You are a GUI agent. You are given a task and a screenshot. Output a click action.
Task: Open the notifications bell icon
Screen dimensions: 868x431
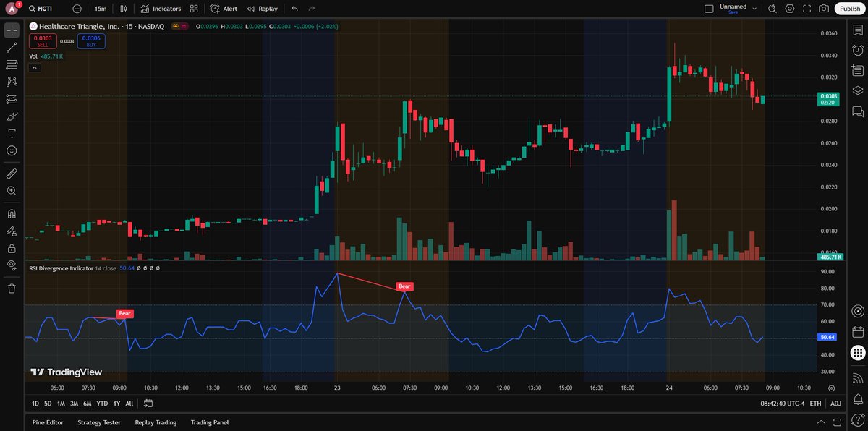tap(858, 399)
